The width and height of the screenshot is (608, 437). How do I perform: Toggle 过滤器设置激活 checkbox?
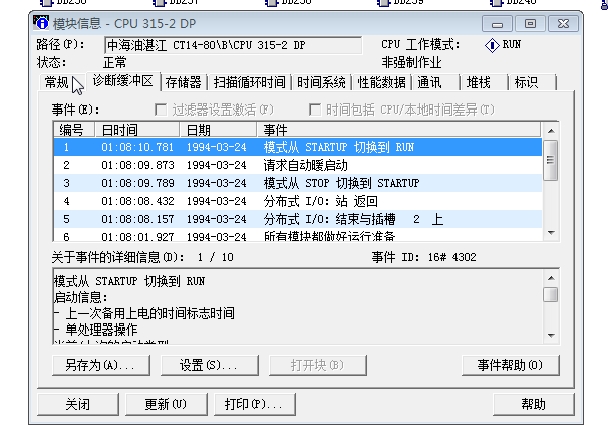pyautogui.click(x=161, y=110)
